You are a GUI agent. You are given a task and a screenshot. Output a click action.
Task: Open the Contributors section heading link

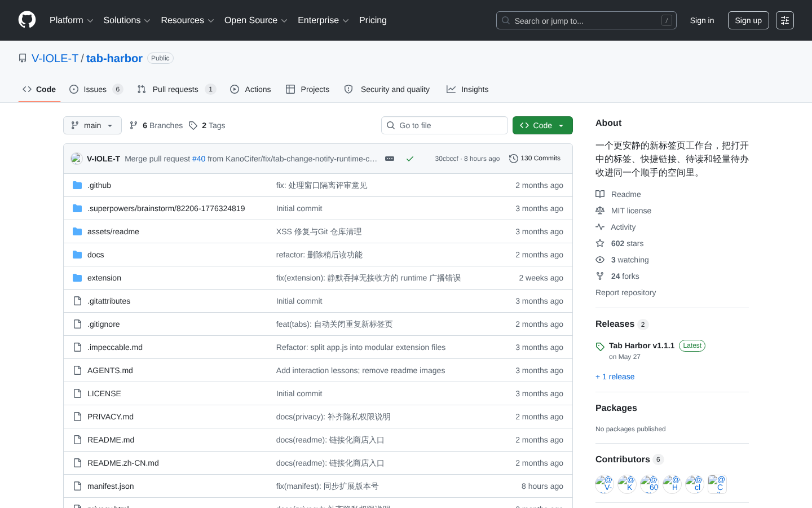pyautogui.click(x=629, y=459)
